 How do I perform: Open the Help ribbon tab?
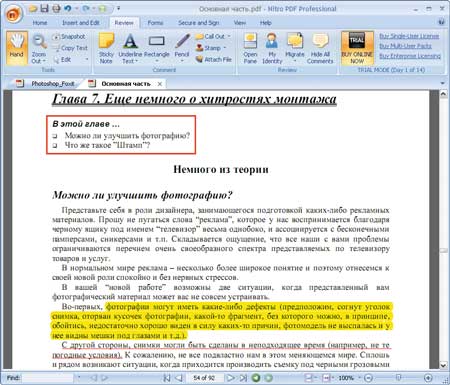[x=266, y=23]
